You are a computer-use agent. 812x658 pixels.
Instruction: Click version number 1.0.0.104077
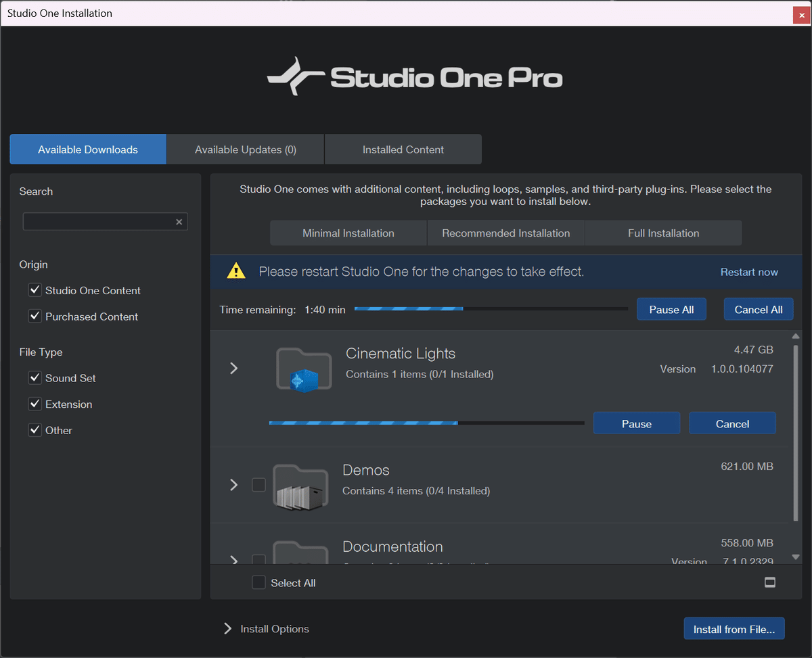[x=742, y=369]
